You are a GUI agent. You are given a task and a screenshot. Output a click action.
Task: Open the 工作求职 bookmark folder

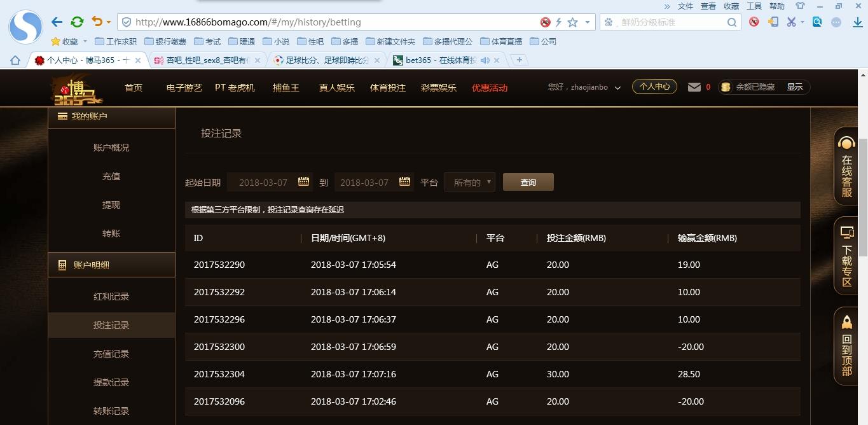point(116,41)
